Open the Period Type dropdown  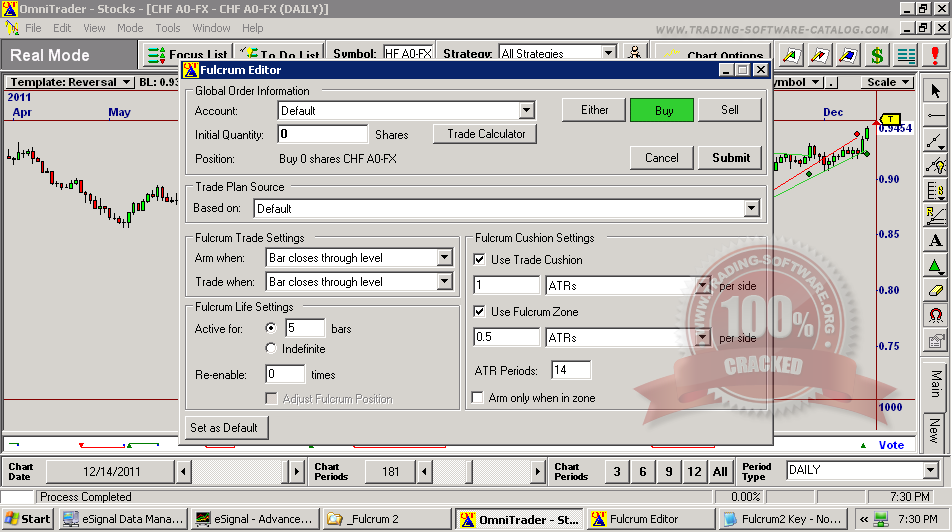(929, 470)
